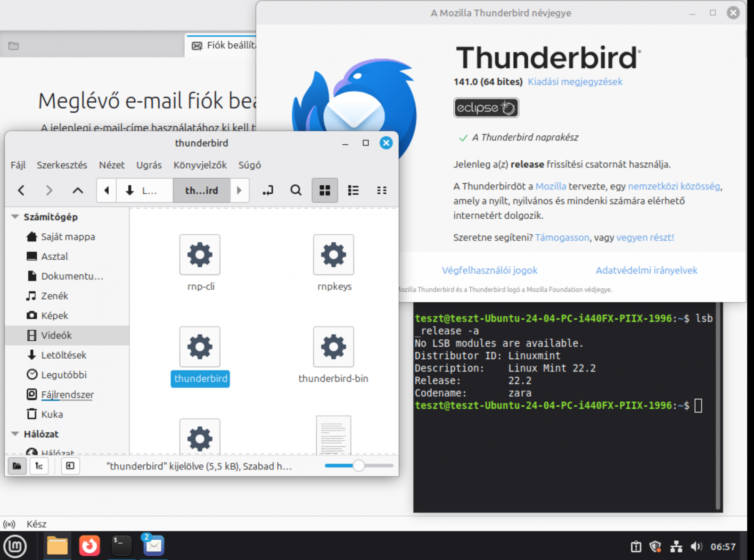This screenshot has height=560, width=754.
Task: Open the Terminal from taskbar
Action: click(x=121, y=546)
